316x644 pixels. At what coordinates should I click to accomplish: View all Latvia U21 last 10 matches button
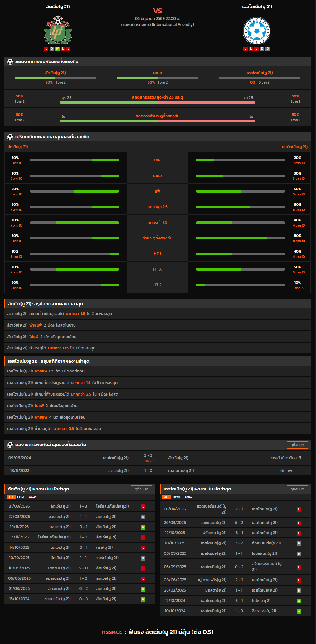click(x=142, y=489)
